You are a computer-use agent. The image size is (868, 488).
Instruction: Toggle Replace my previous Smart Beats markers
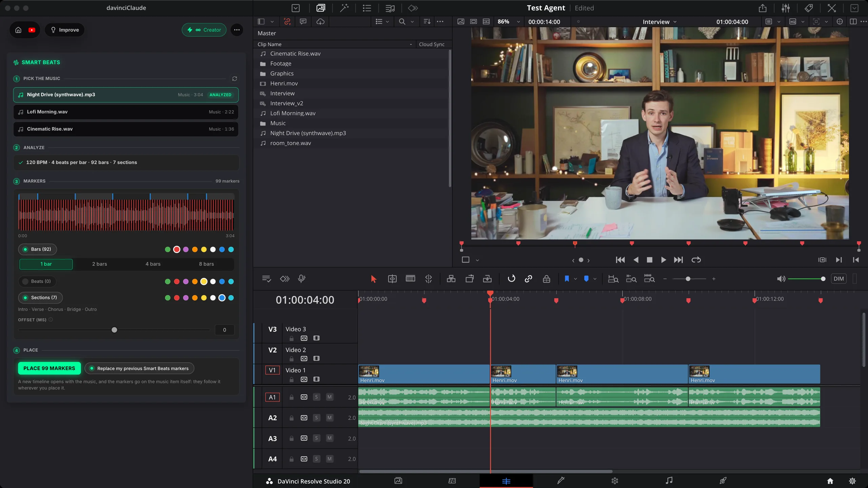139,368
